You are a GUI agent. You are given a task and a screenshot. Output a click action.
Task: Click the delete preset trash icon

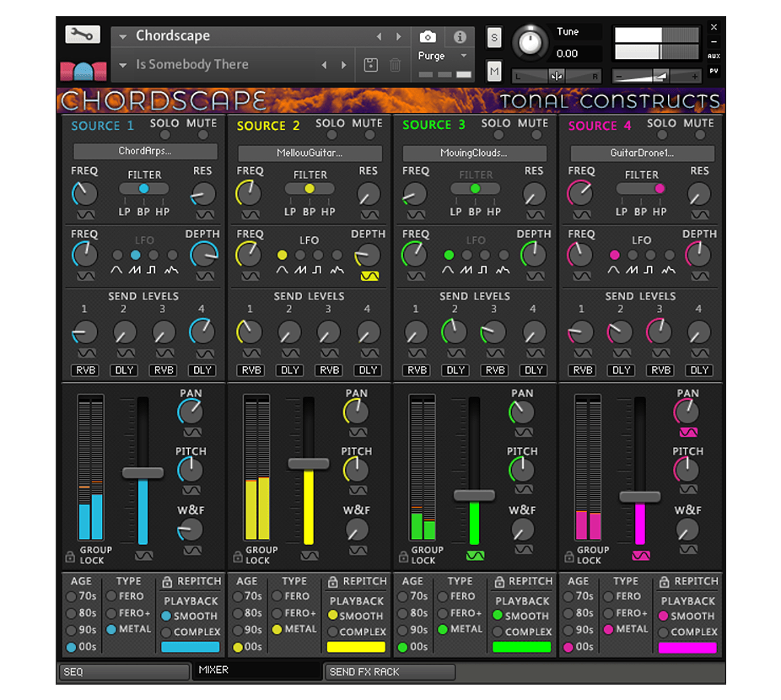click(395, 65)
